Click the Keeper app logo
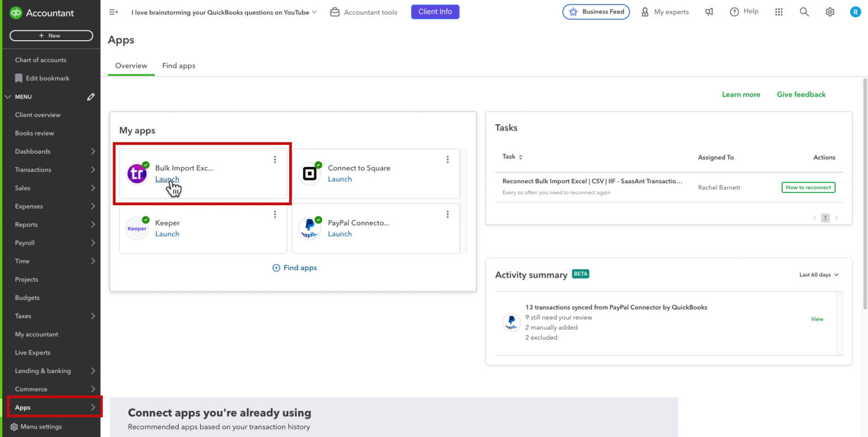Screen dimensions: 868x437 coord(137,228)
